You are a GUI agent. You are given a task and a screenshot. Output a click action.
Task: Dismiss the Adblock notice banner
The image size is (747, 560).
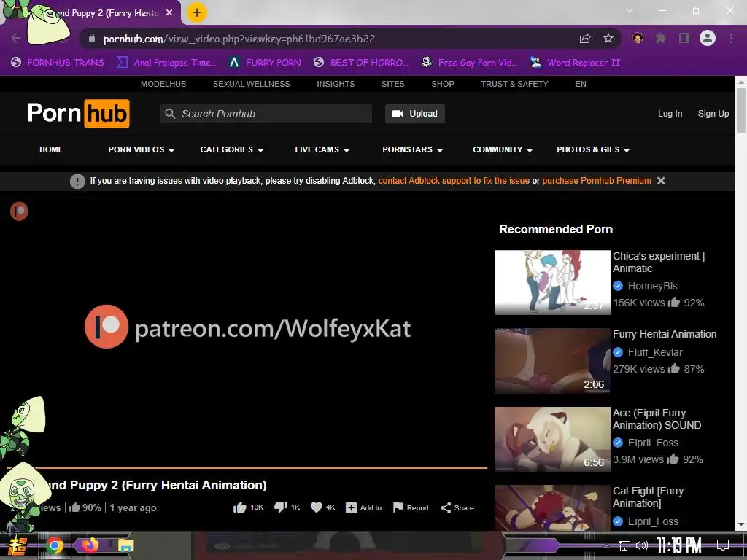[661, 181]
